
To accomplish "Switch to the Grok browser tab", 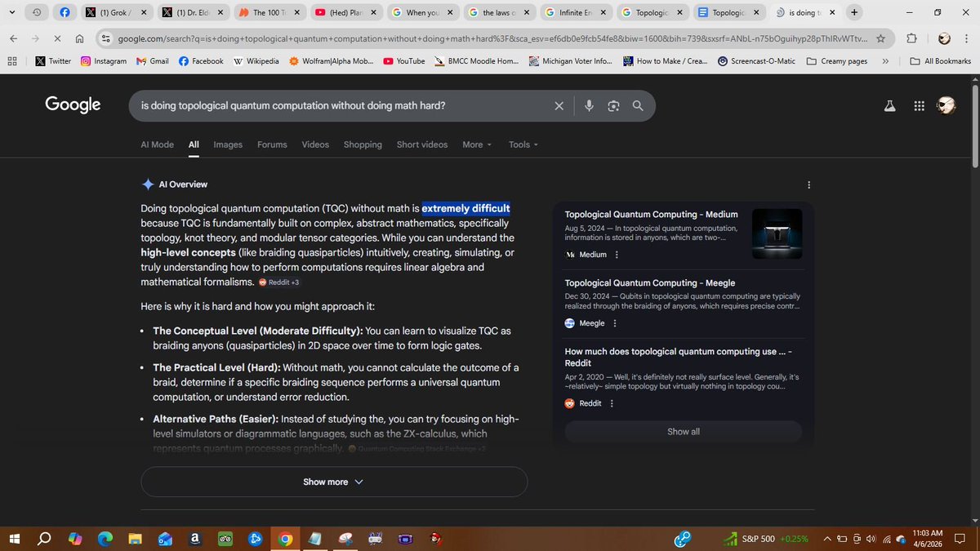I will (115, 13).
